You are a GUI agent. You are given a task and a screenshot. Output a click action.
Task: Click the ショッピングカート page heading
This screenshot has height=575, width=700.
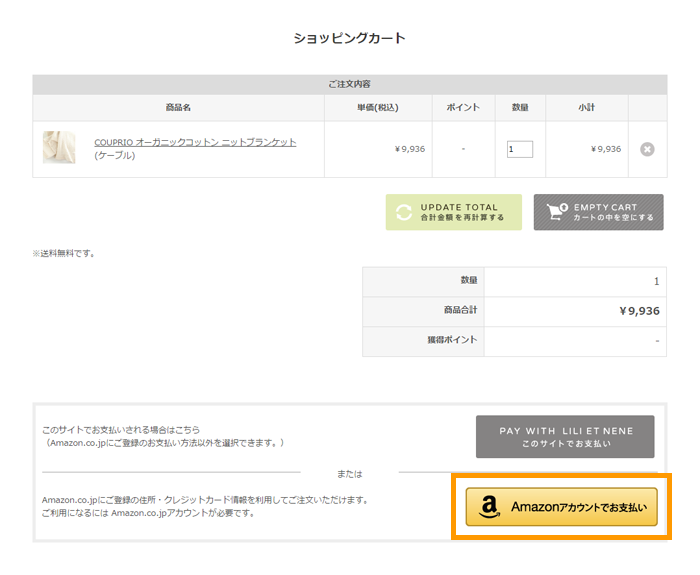(x=349, y=38)
